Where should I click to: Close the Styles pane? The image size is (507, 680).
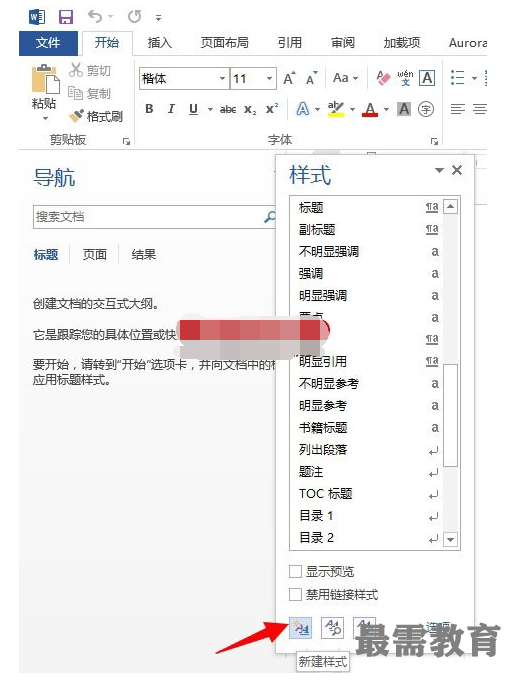click(457, 170)
